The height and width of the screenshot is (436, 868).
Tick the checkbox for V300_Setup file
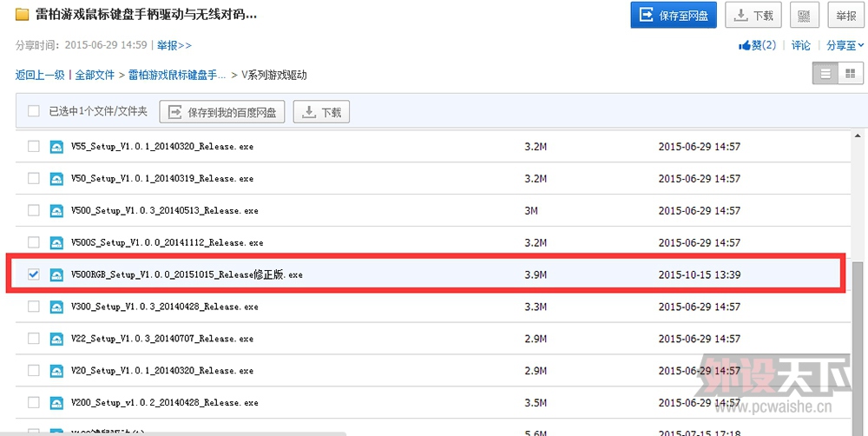coord(34,307)
